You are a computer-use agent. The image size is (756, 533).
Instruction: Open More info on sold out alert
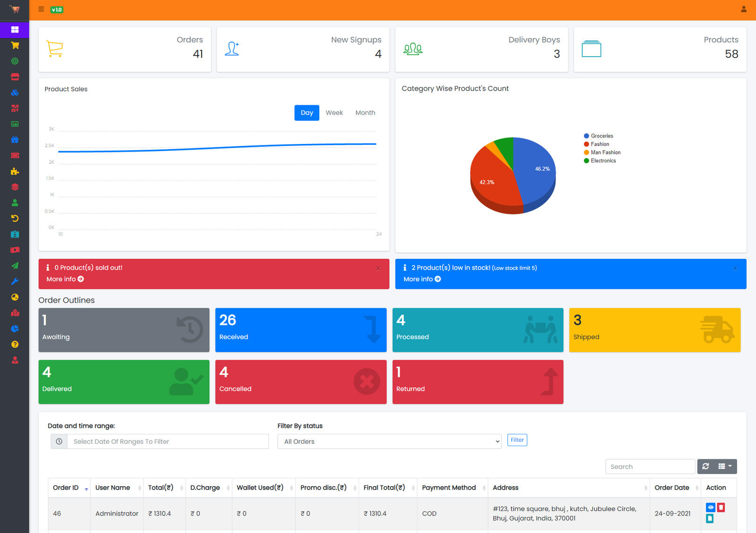click(65, 279)
